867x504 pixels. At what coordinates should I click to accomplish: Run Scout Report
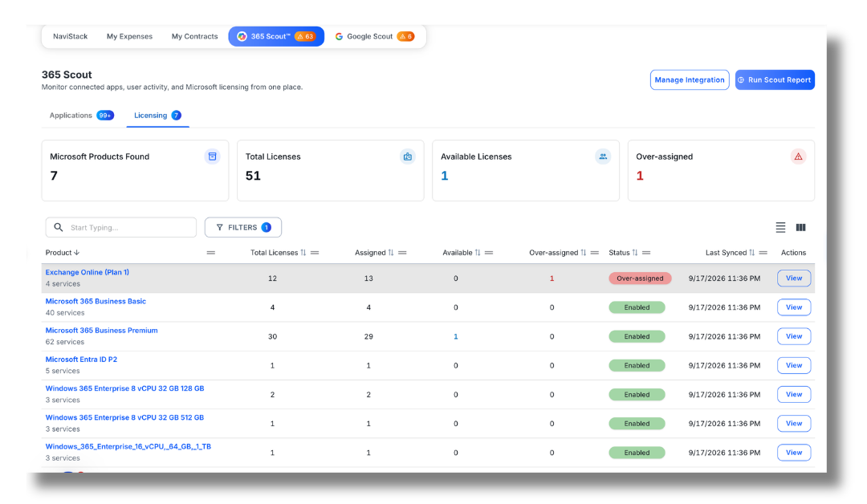point(775,79)
